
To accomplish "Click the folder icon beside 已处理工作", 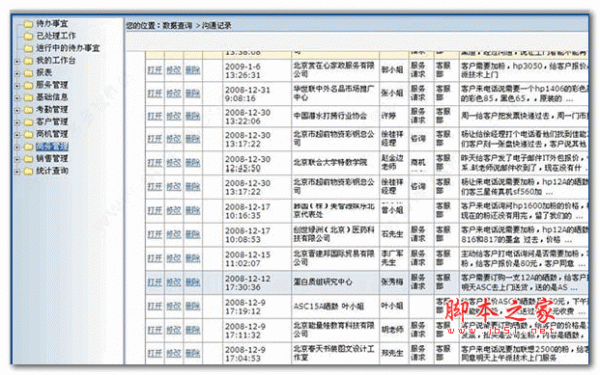I will coord(28,36).
